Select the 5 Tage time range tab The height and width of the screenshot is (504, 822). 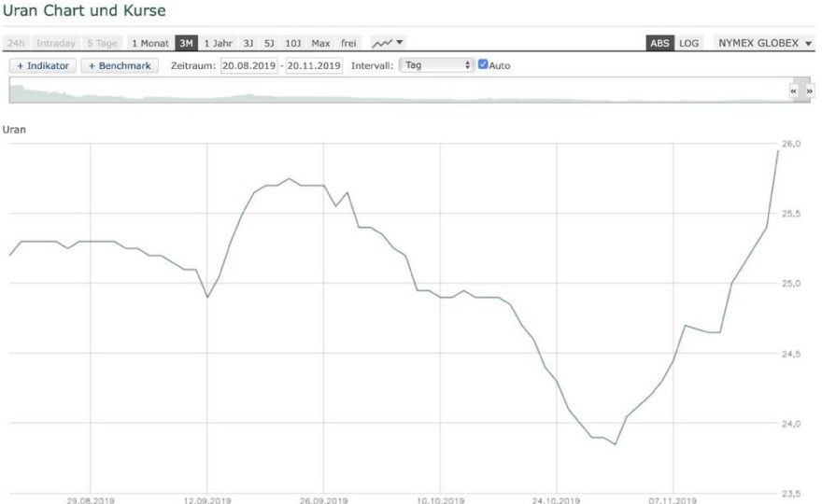102,43
